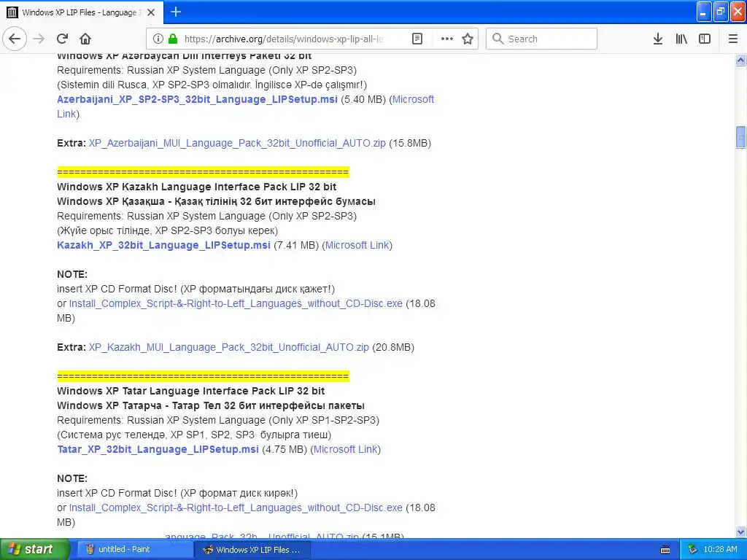This screenshot has height=560, width=747.
Task: Open Install_Complex_Script exe link under Kazakh note
Action: click(236, 304)
